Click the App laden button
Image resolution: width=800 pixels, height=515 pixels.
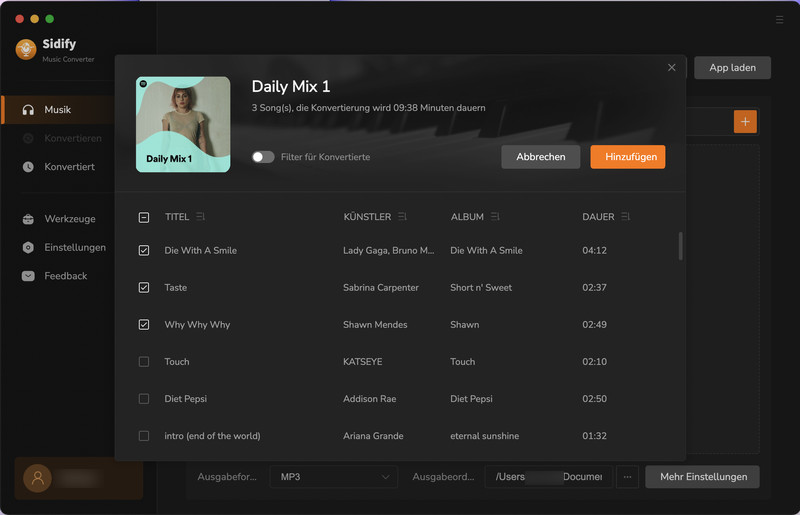[x=732, y=67]
